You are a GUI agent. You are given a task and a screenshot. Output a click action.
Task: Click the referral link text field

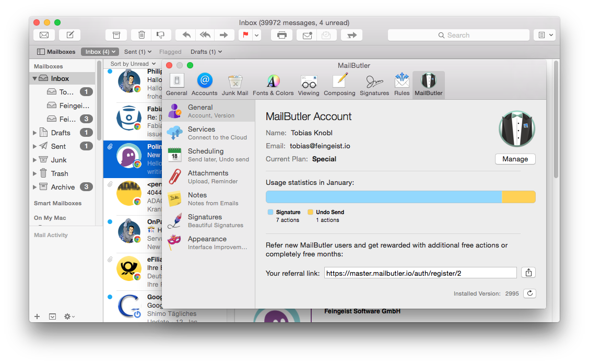(x=420, y=273)
